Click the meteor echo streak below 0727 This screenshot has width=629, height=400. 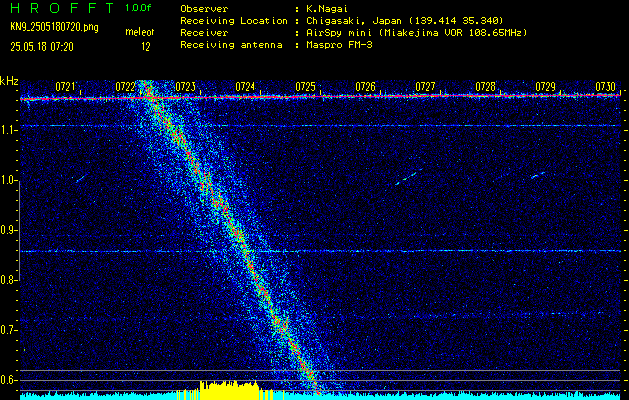408,177
